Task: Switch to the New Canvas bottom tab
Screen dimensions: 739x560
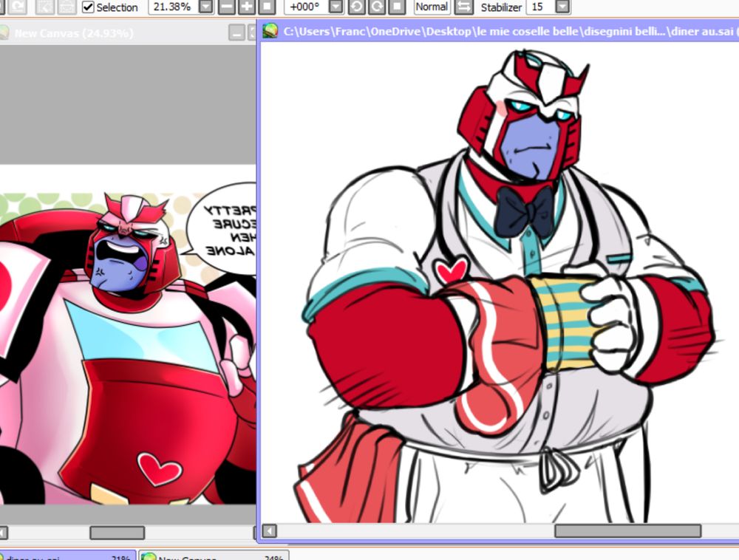Action: click(x=214, y=556)
